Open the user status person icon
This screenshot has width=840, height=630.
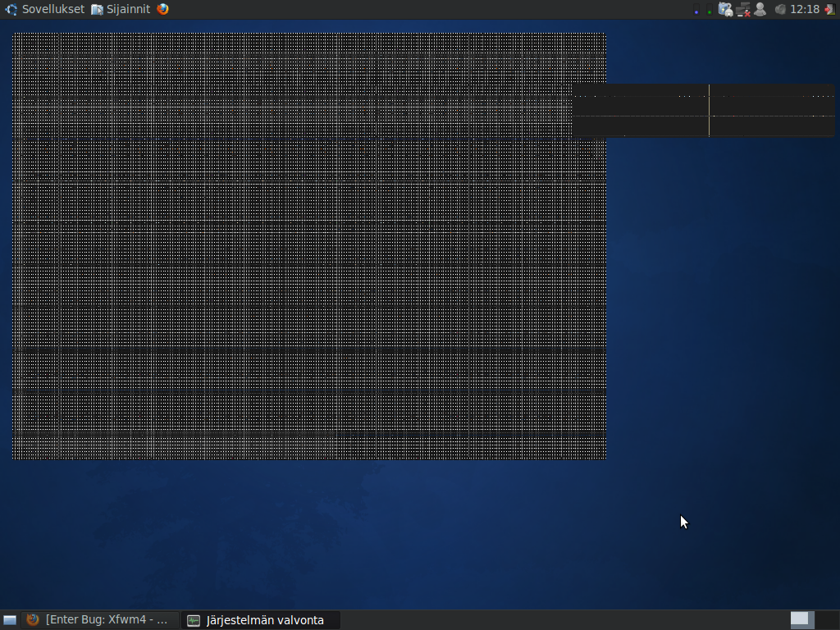pyautogui.click(x=760, y=9)
